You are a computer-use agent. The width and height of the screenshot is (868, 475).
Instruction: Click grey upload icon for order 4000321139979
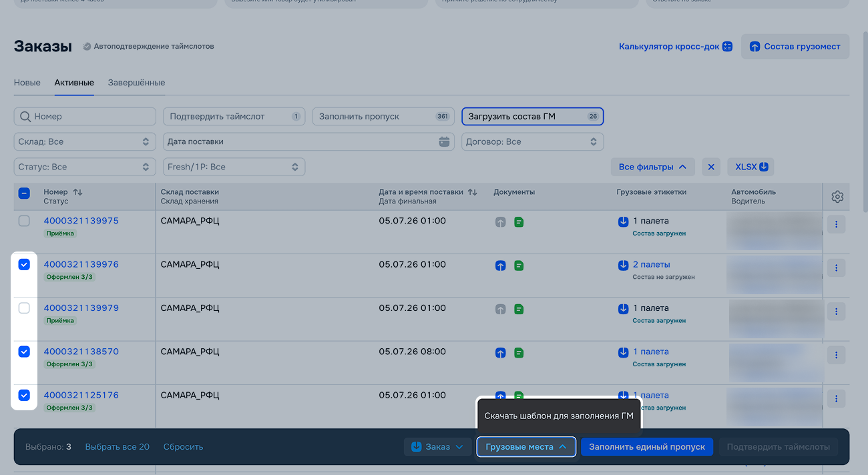[x=501, y=309]
